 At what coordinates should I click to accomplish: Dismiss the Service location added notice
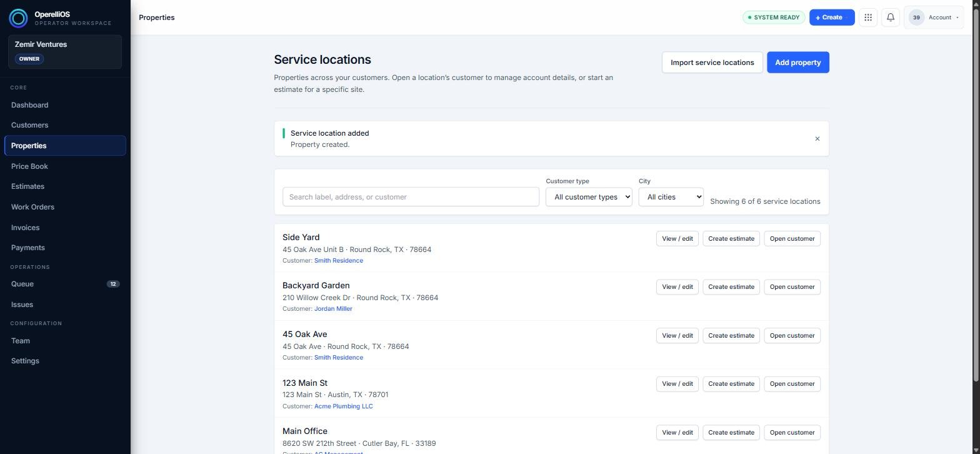coord(817,139)
